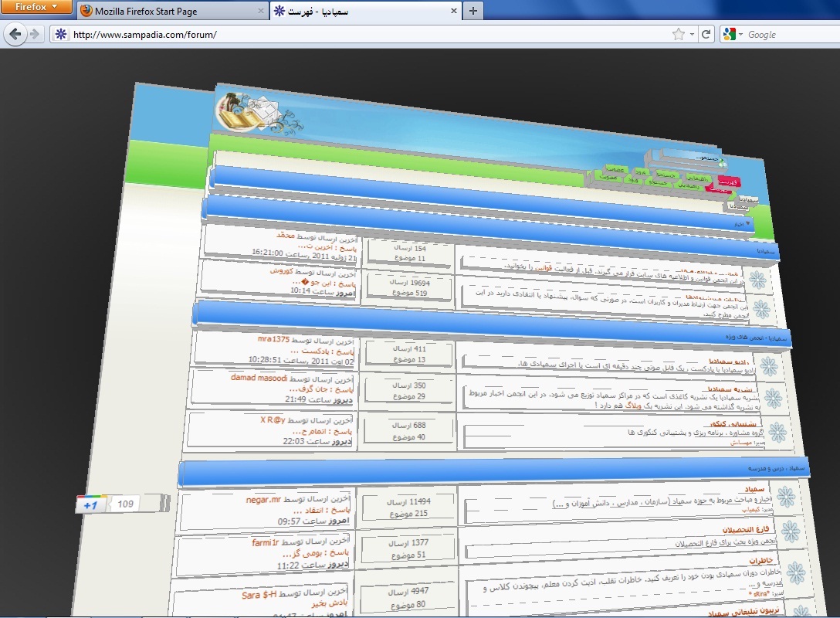Click the 688 ارسال post count
The width and height of the screenshot is (840, 618).
pyautogui.click(x=408, y=425)
